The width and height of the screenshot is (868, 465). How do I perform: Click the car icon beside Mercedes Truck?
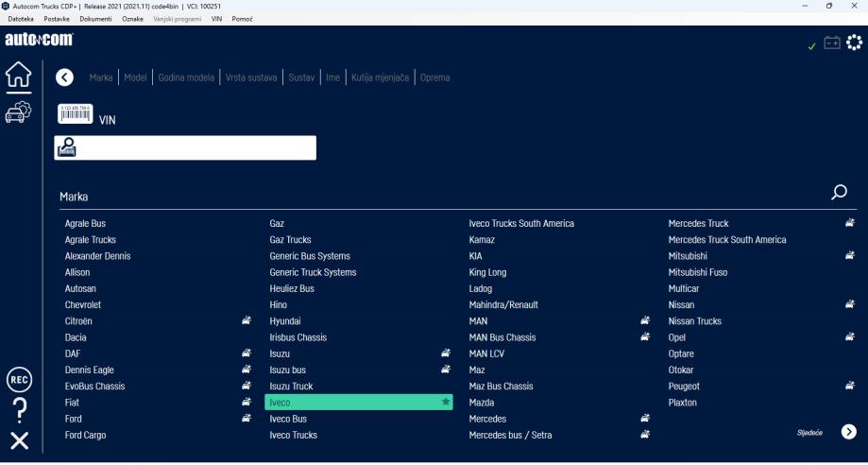click(x=850, y=223)
